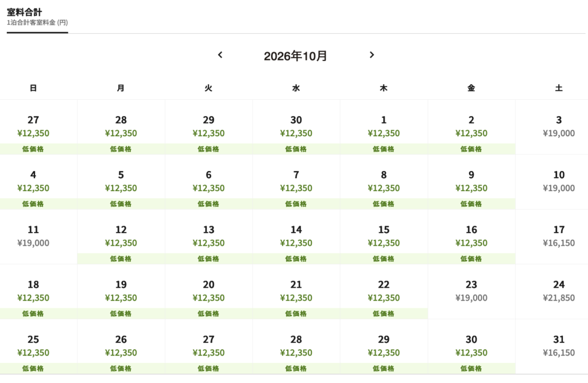Open the 2026年10月 month title
The image size is (588, 383).
tap(296, 56)
